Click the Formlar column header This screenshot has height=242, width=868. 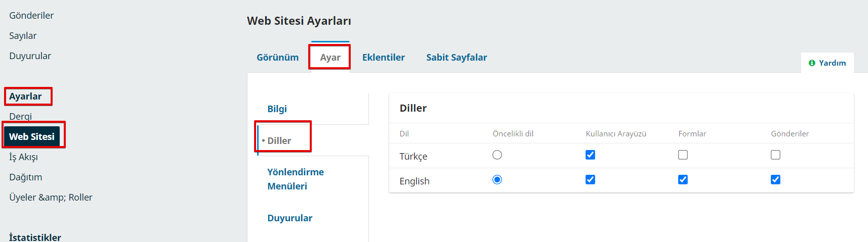coord(692,134)
